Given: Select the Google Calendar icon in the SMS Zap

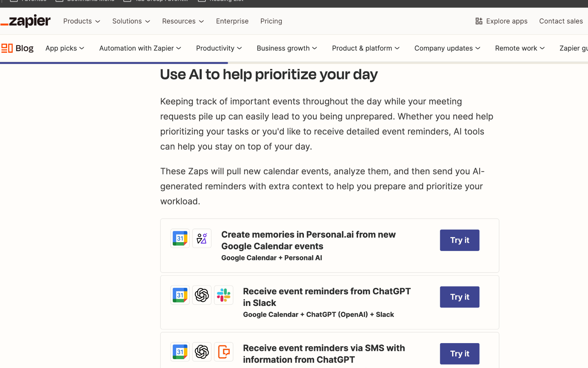Looking at the screenshot, I should [x=180, y=352].
